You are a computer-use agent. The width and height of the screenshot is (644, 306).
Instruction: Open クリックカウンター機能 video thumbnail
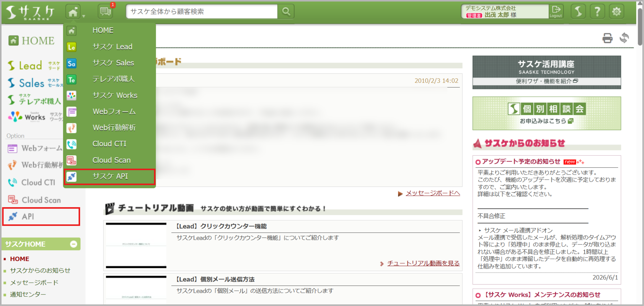pyautogui.click(x=136, y=245)
